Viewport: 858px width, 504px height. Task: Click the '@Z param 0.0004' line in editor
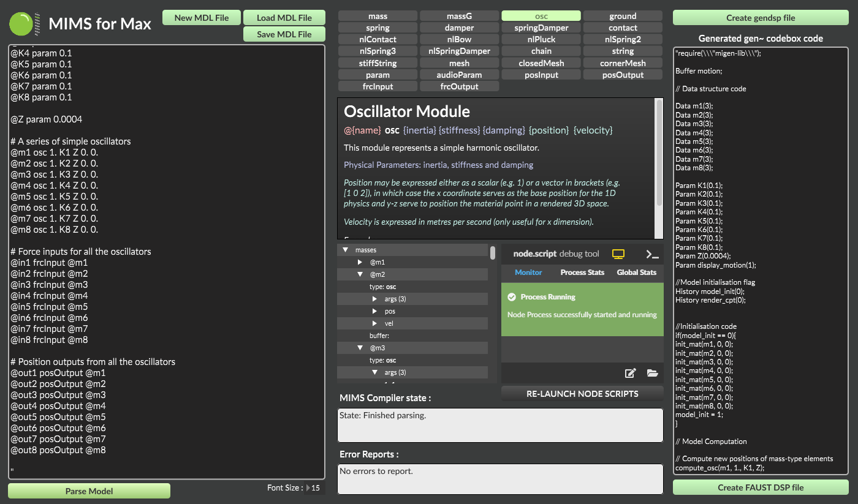coord(47,119)
